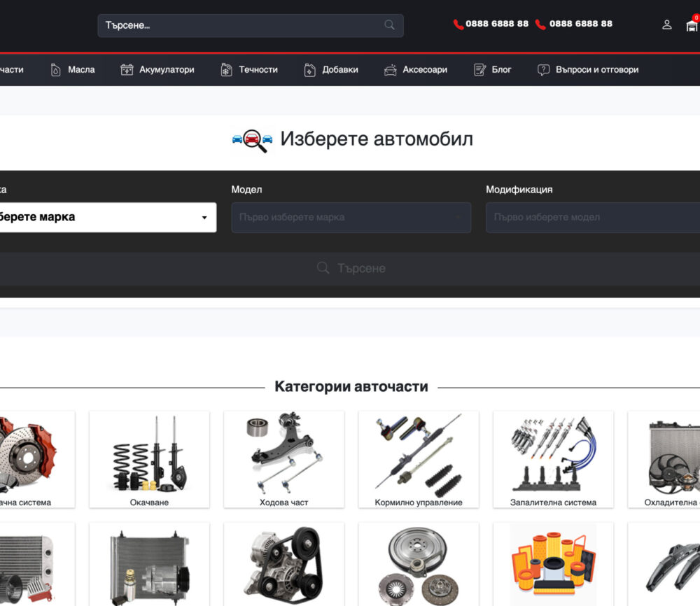Click the second red phone icon
This screenshot has height=606, width=700.
tap(540, 24)
